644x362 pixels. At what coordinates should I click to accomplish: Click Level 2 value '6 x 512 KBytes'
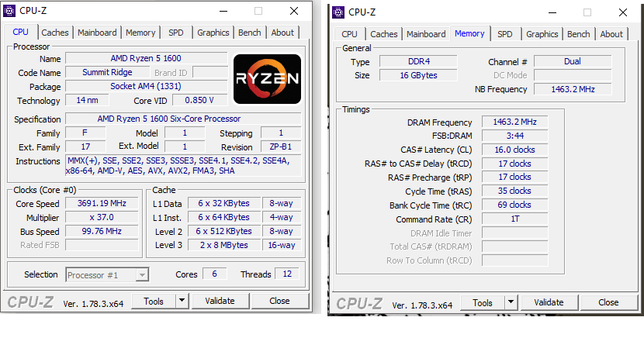pos(224,231)
